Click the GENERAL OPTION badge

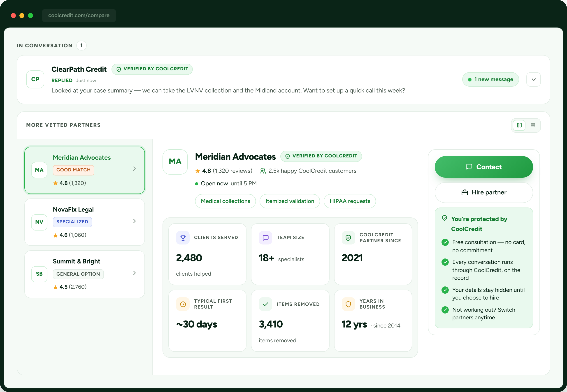click(78, 274)
